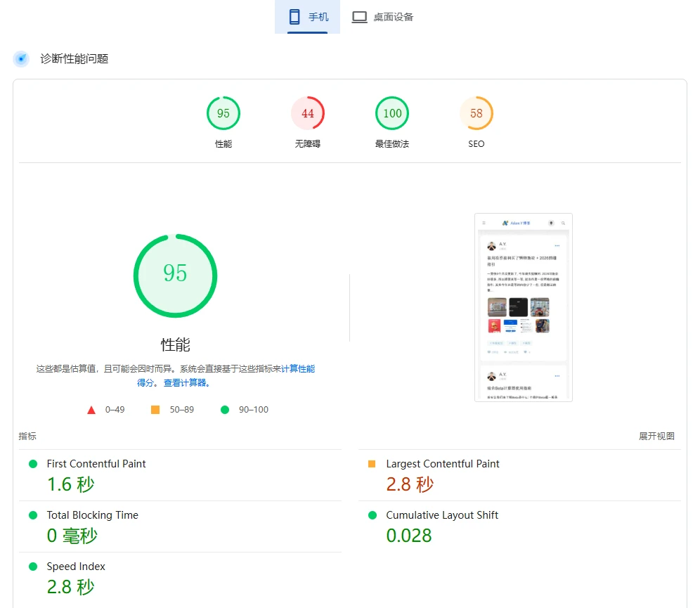The height and width of the screenshot is (608, 700).
Task: Click the green circle 90–100 legend icon
Action: 225,410
